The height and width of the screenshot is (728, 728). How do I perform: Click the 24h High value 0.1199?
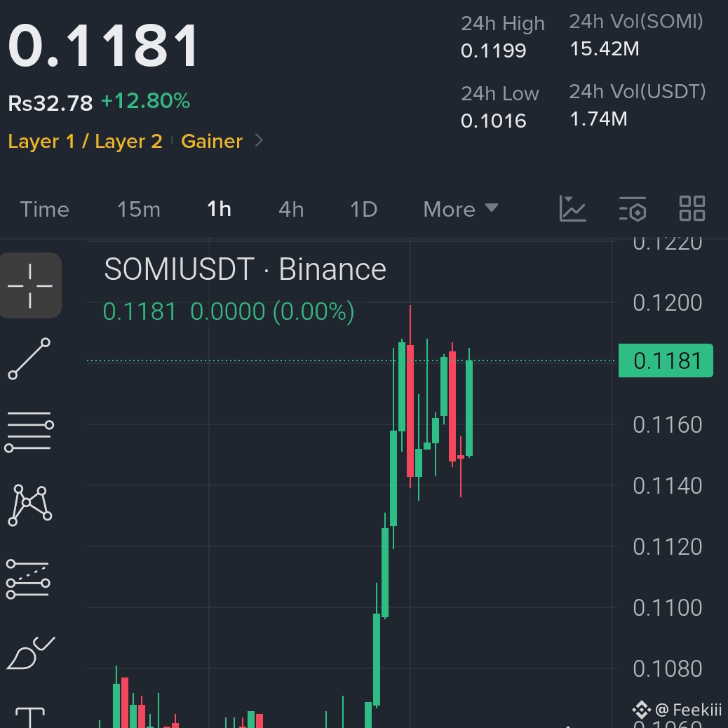(x=494, y=50)
